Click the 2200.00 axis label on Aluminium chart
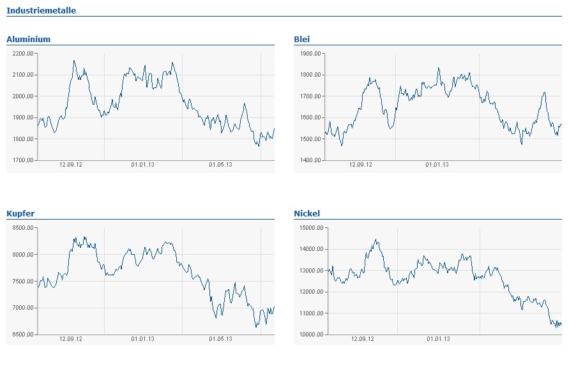 pyautogui.click(x=23, y=54)
